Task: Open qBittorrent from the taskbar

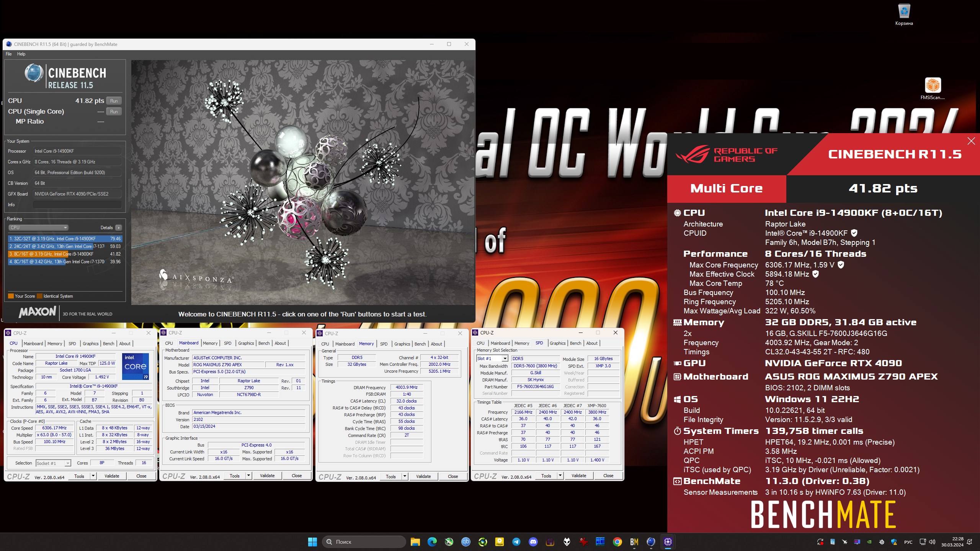Action: point(465,542)
